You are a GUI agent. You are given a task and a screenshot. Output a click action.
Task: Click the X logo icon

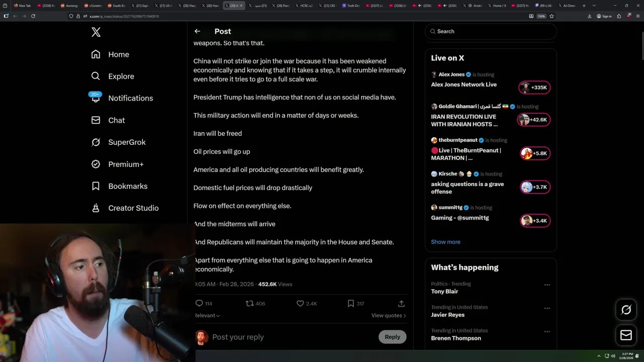click(96, 32)
